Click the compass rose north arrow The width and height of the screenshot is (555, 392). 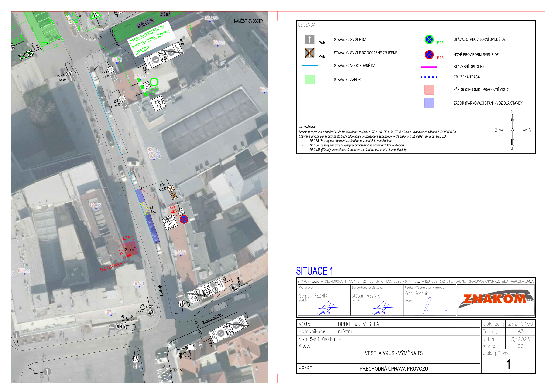pos(512,117)
